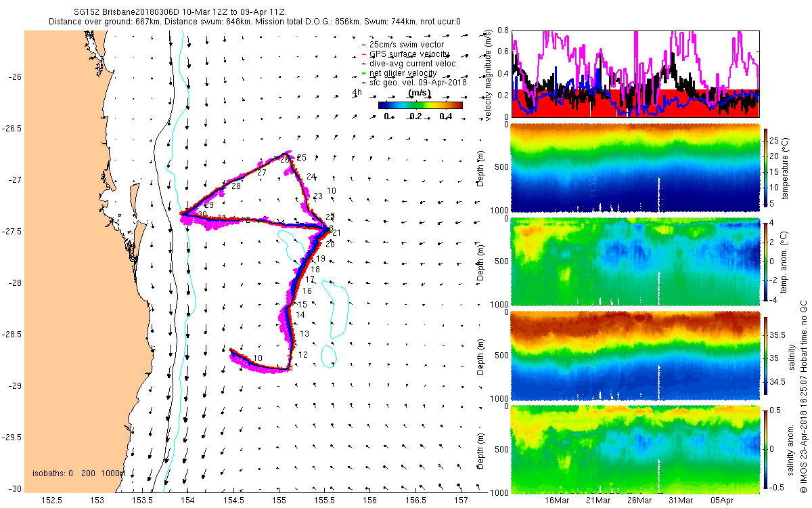
Task: Click the "31Mar" date tick label
Action: (x=681, y=500)
